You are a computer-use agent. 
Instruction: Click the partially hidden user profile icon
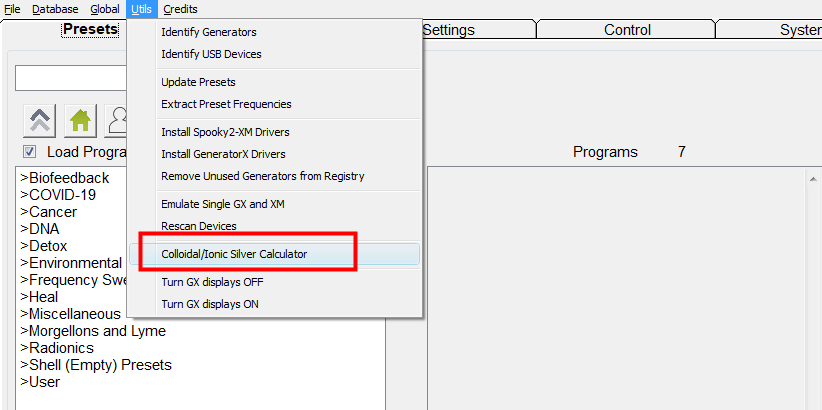pos(116,121)
